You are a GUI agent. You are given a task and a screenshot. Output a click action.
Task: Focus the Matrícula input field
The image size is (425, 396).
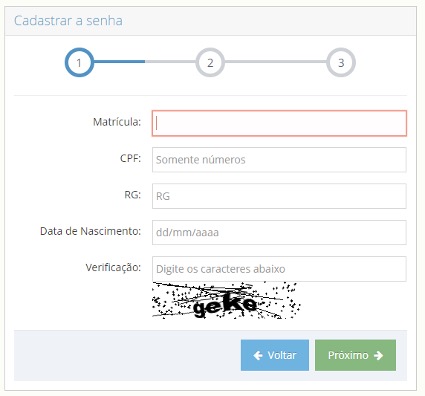tap(279, 123)
